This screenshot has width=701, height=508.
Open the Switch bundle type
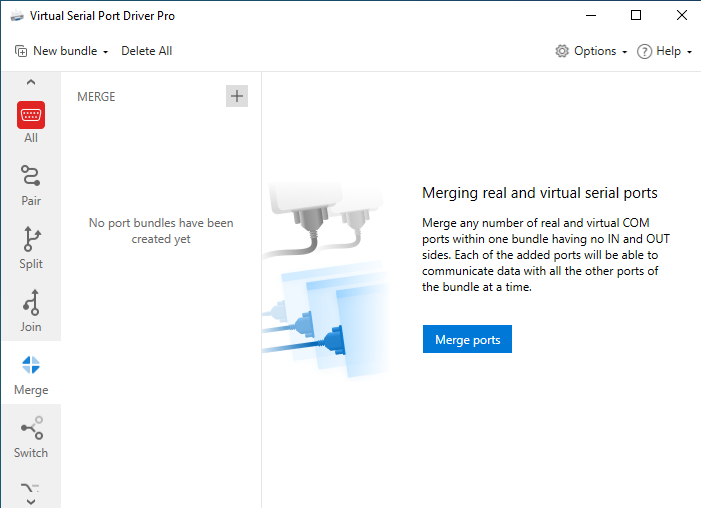pyautogui.click(x=31, y=438)
